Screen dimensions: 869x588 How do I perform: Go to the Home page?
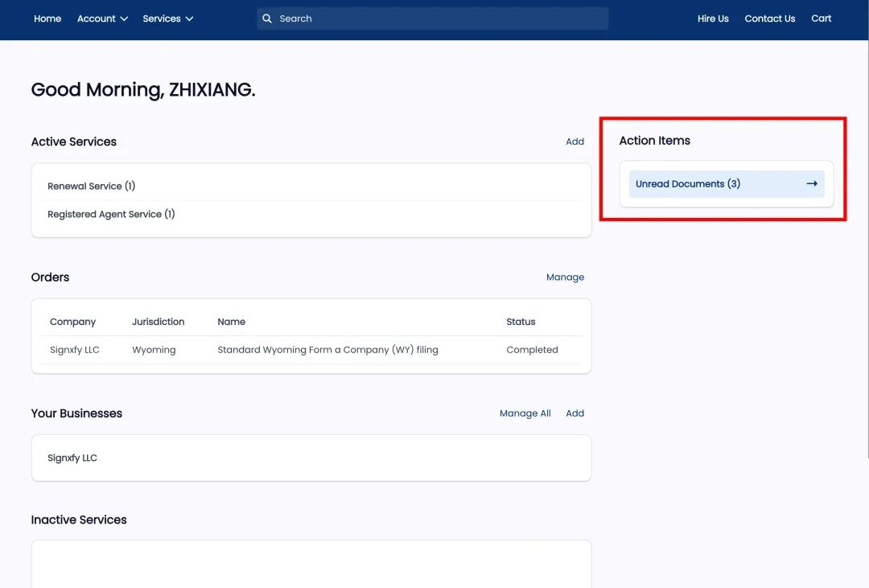(x=47, y=19)
